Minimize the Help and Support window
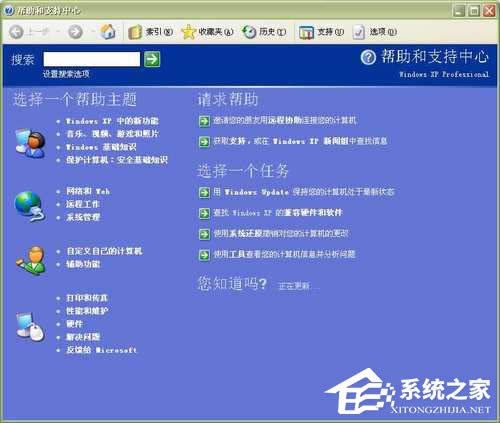Viewport: 500px width, 423px height. 459,11
